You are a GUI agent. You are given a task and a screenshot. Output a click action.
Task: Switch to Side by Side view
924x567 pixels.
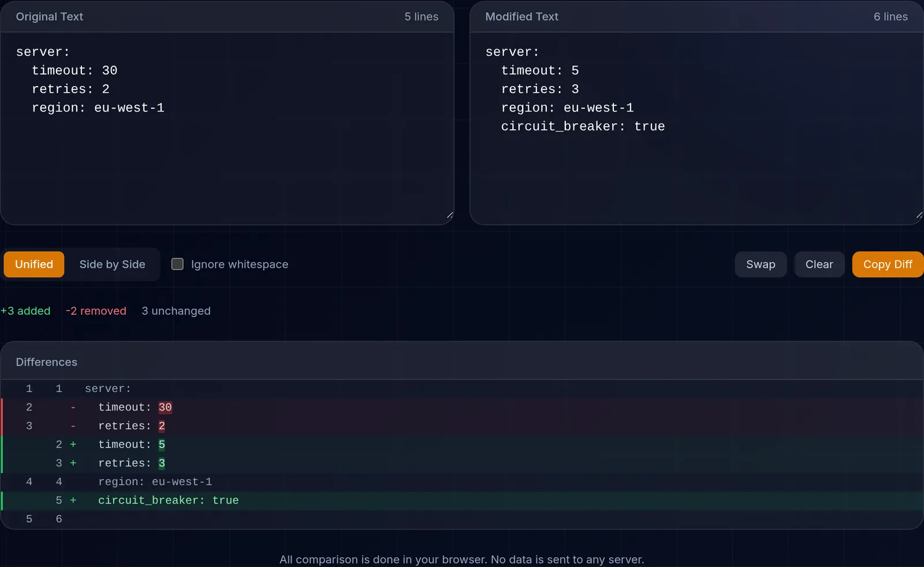pyautogui.click(x=112, y=264)
